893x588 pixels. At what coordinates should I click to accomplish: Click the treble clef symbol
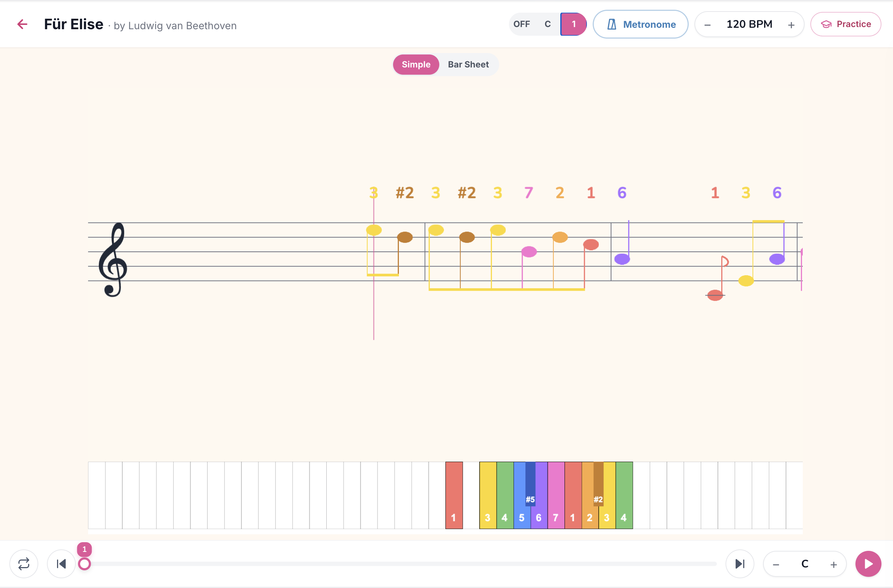coord(113,259)
